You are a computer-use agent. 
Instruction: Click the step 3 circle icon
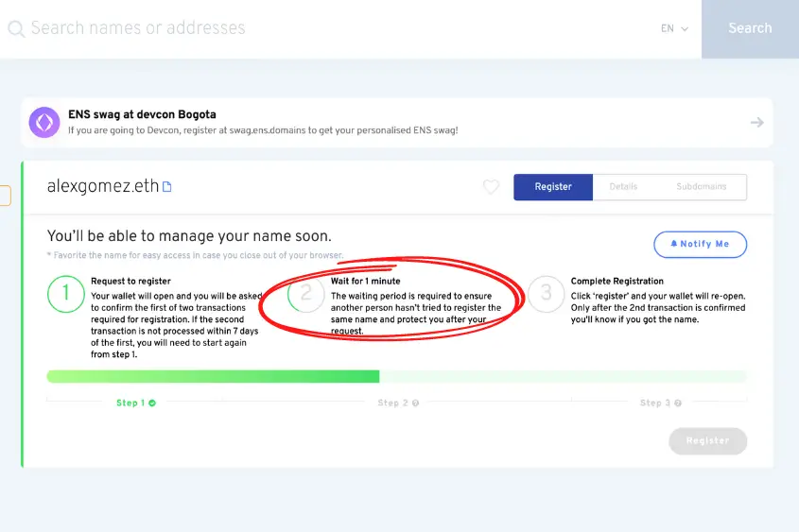(x=546, y=294)
